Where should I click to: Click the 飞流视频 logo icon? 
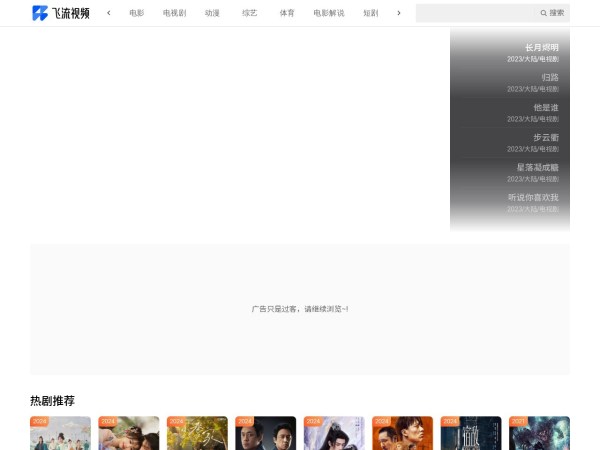tap(40, 13)
